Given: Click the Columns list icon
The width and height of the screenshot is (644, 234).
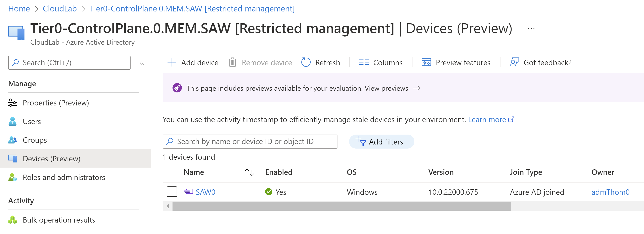Looking at the screenshot, I should pos(364,62).
